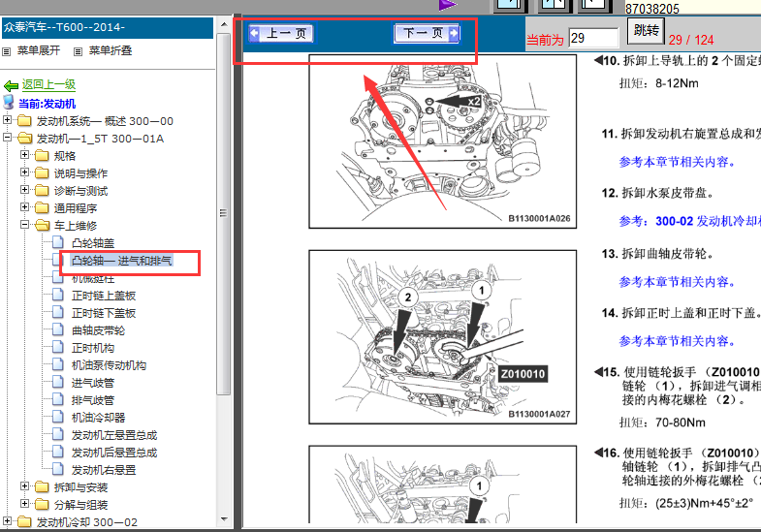The width and height of the screenshot is (761, 532).
Task: Click the green back arrow icon
Action: pos(11,86)
